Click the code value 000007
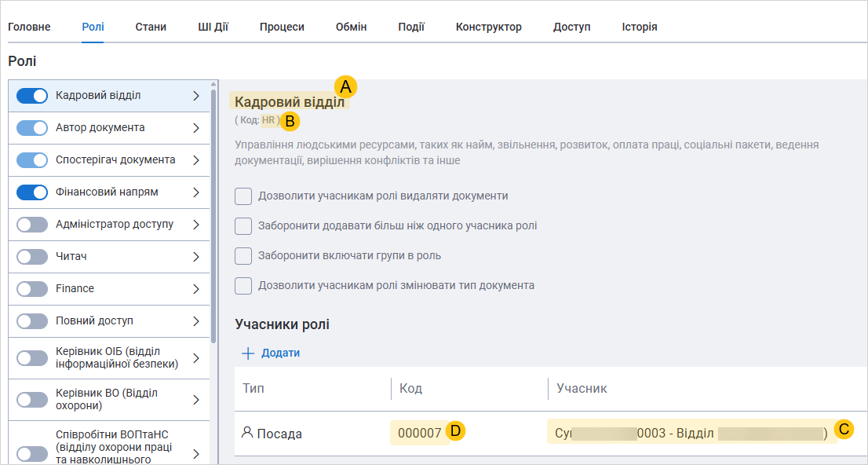 [420, 433]
